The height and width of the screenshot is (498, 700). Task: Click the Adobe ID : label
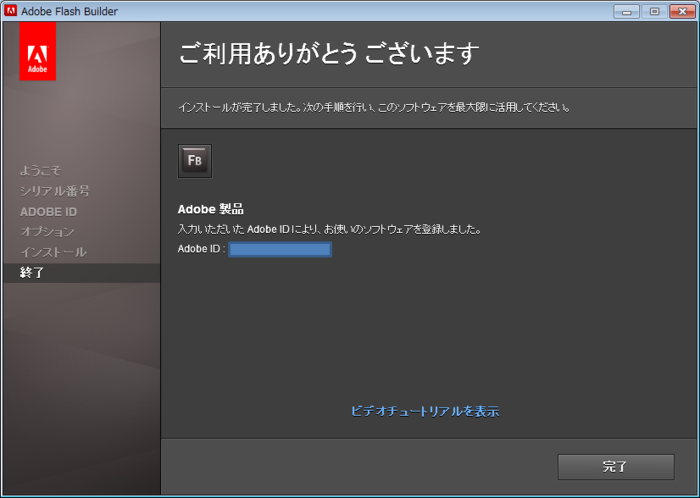[x=201, y=249]
